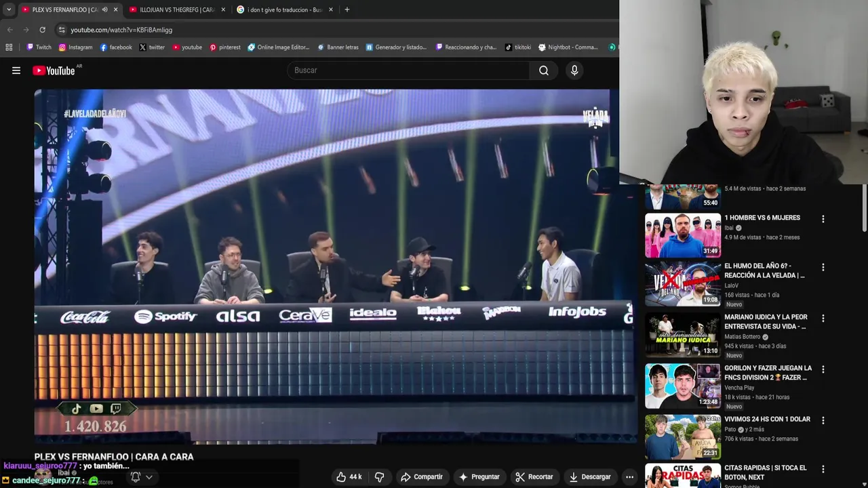The image size is (868, 488).
Task: Open the bookmarks apps grid icon
Action: point(9,47)
